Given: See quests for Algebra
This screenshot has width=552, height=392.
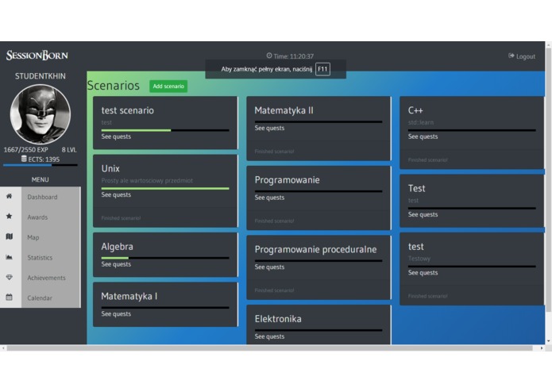Looking at the screenshot, I should 116,264.
